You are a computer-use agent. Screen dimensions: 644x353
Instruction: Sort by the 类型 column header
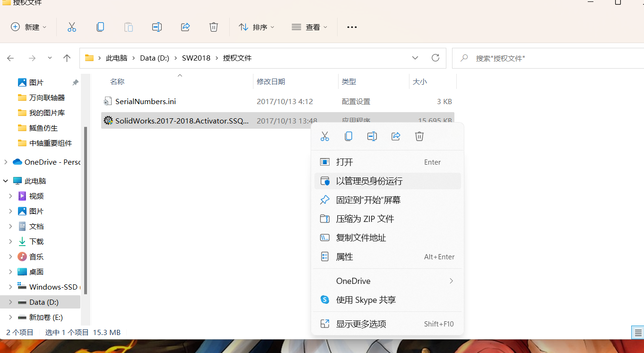(349, 82)
